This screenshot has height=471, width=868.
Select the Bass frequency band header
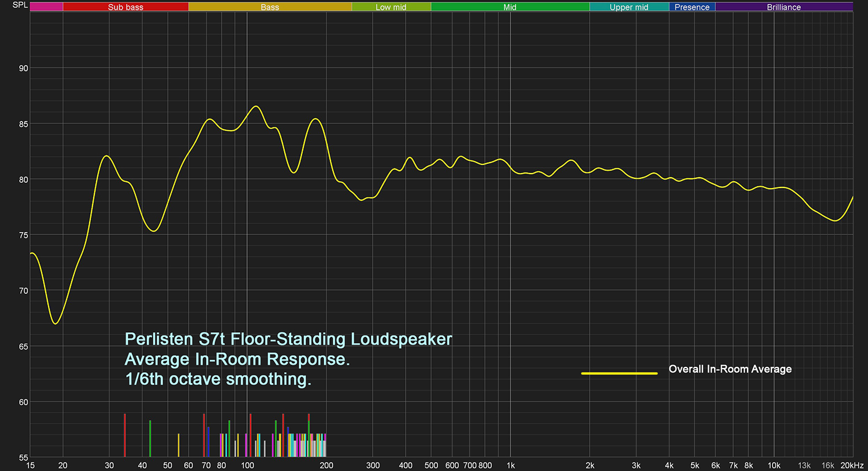[x=270, y=7]
